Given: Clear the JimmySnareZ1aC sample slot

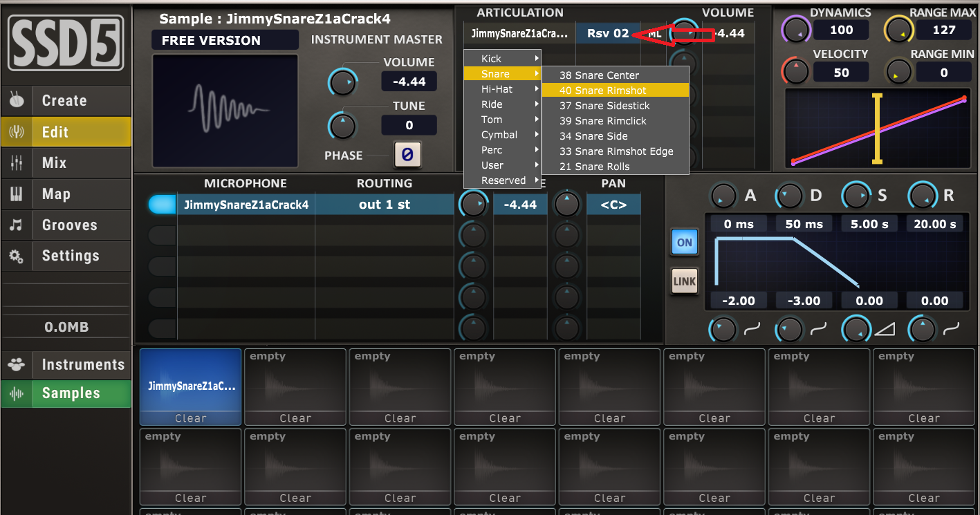Looking at the screenshot, I should pyautogui.click(x=191, y=418).
